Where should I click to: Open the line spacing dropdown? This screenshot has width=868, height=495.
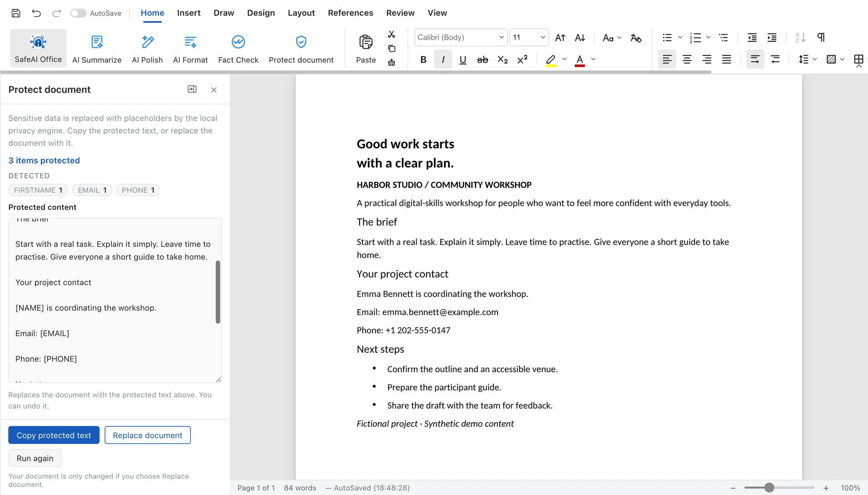[x=807, y=59]
